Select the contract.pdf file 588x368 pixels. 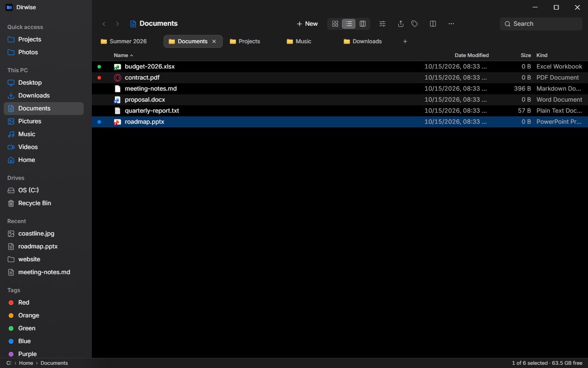tap(340, 78)
